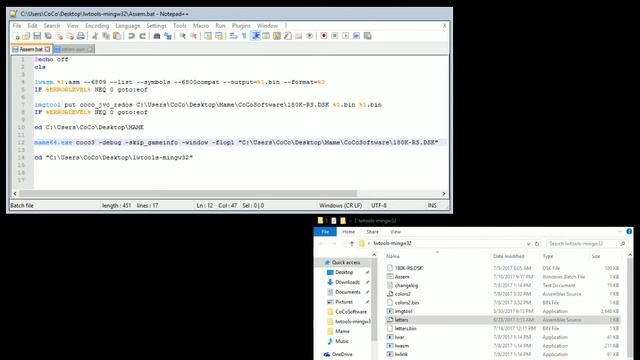Screen dimensions: 640x360
Task: Click the Zoom In icon in Notepad++
Action: pos(182,36)
